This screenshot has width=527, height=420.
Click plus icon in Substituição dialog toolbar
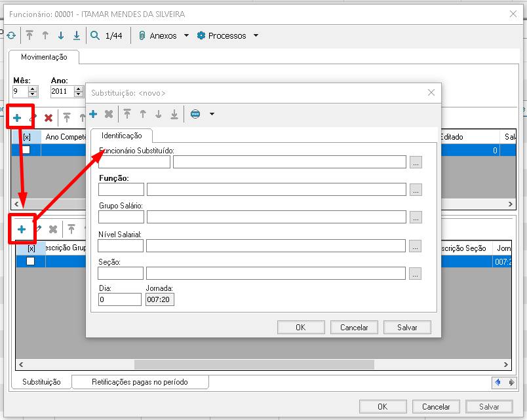(93, 114)
